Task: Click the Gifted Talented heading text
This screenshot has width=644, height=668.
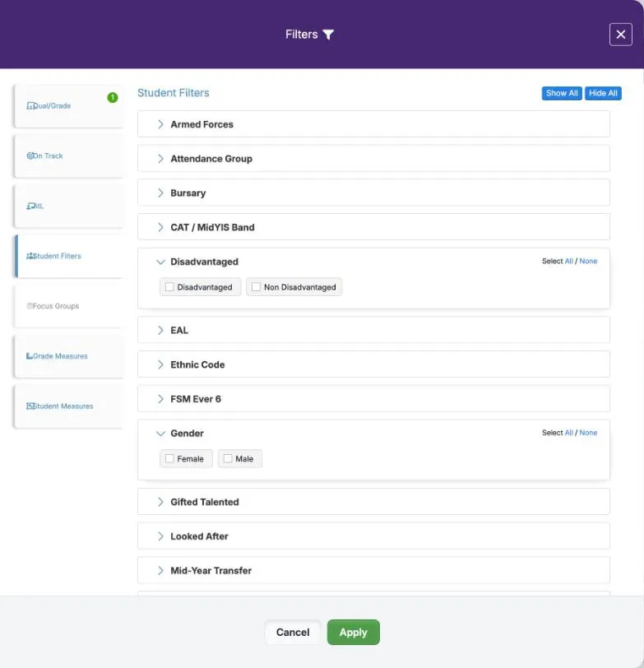Action: 205,502
